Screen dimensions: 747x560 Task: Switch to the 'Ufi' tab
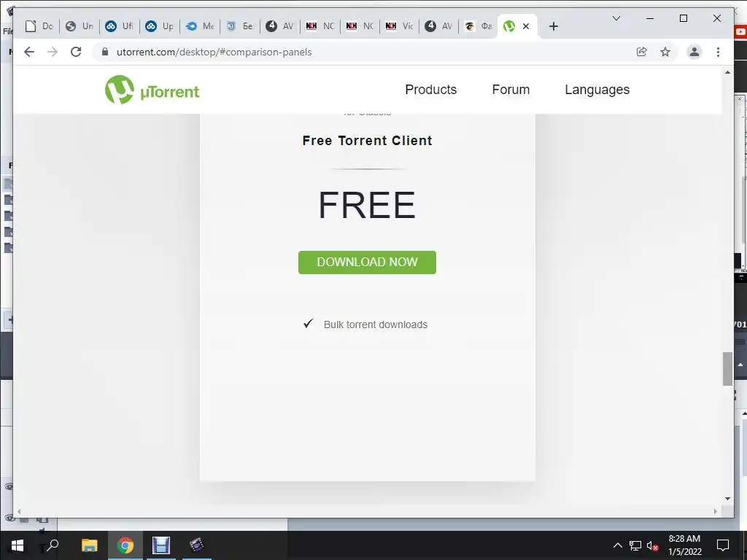(x=119, y=26)
